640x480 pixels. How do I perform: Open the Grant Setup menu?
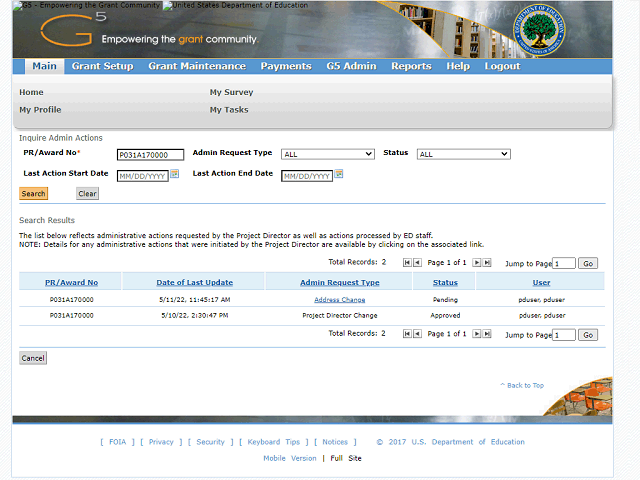coord(102,66)
